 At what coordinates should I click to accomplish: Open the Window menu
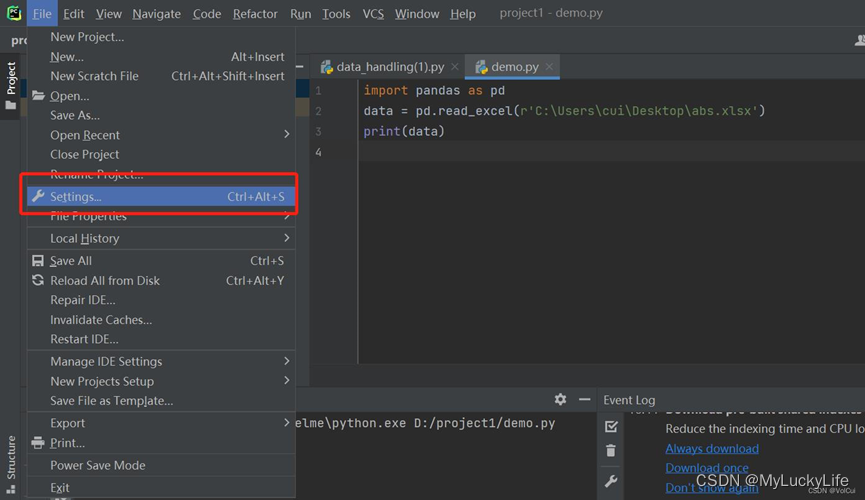417,13
